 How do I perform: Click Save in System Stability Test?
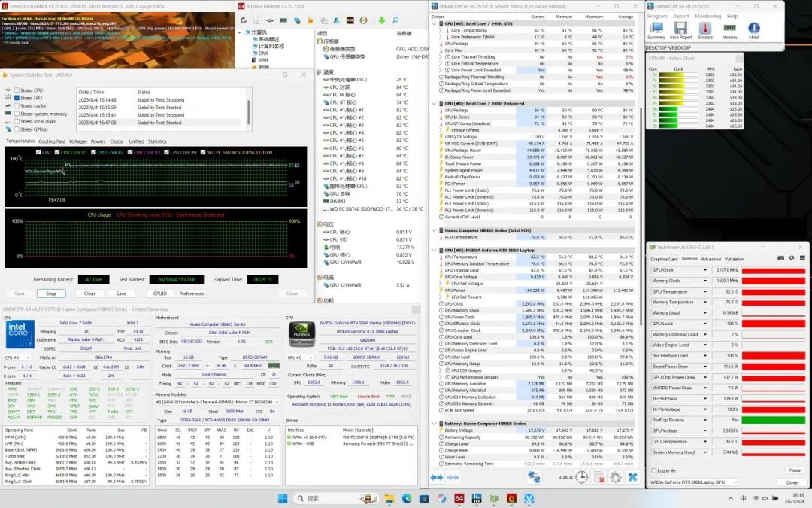click(x=121, y=294)
